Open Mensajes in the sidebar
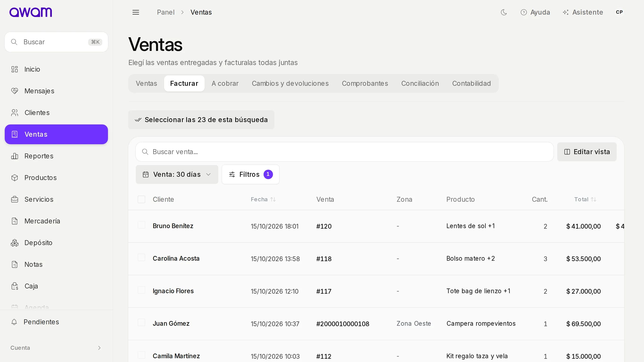 pos(56,91)
